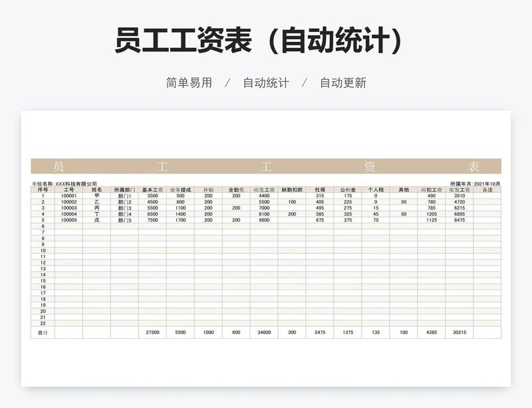
Task: Click the 个人税 column header
Action: coord(376,190)
